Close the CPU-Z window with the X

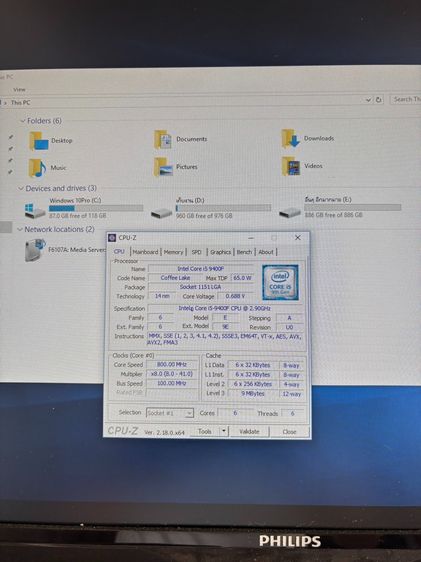click(297, 238)
